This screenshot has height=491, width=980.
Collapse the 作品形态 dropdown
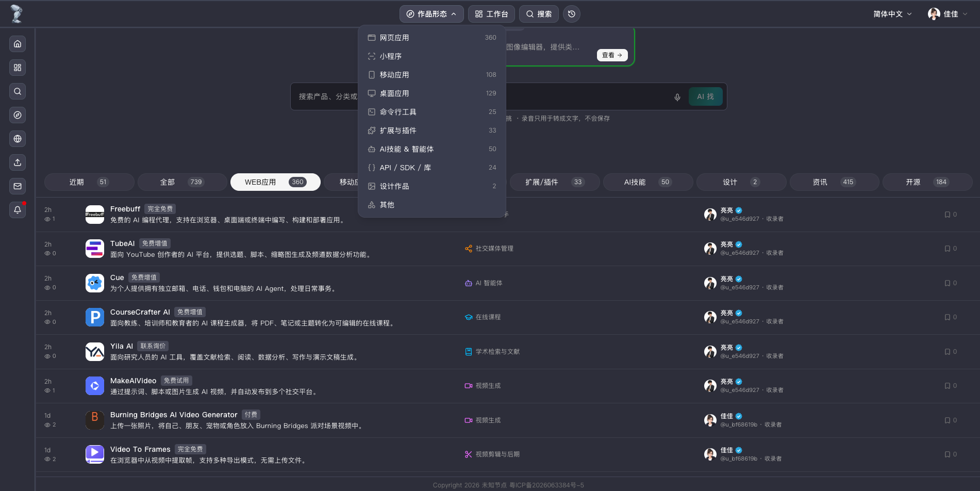pos(431,14)
